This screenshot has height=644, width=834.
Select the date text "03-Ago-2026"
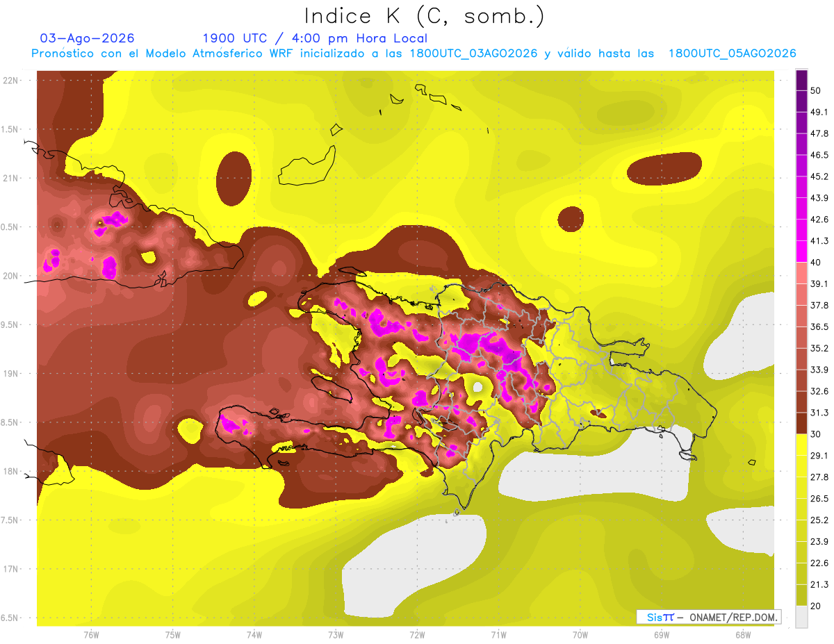click(x=88, y=38)
